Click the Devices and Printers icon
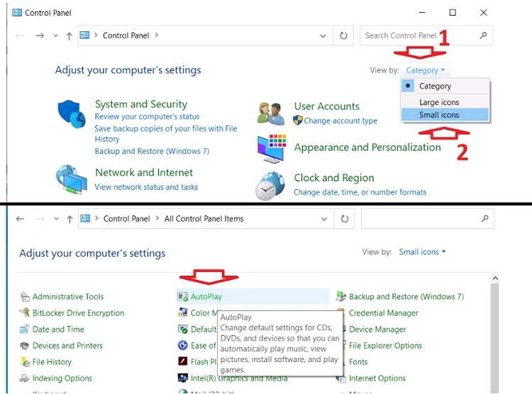 point(24,346)
